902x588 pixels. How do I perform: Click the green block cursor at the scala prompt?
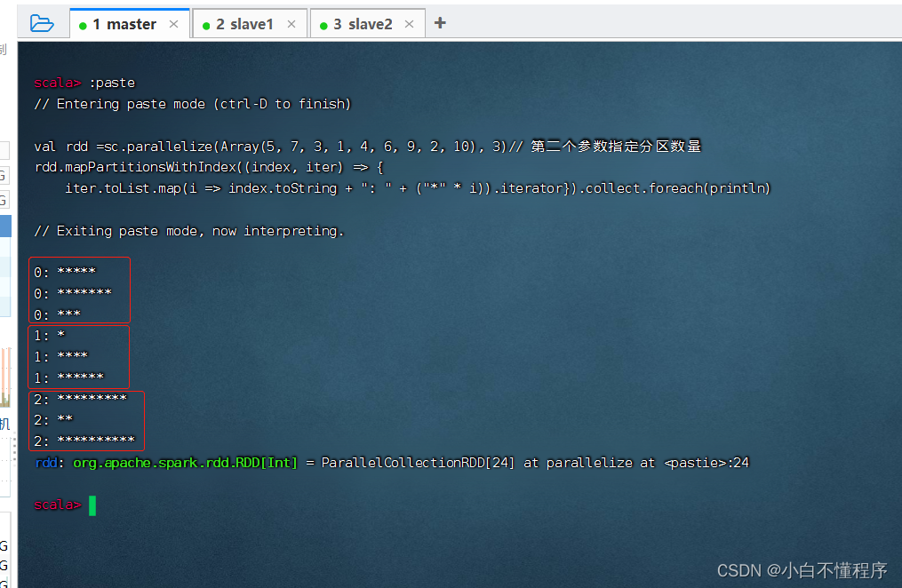click(91, 505)
